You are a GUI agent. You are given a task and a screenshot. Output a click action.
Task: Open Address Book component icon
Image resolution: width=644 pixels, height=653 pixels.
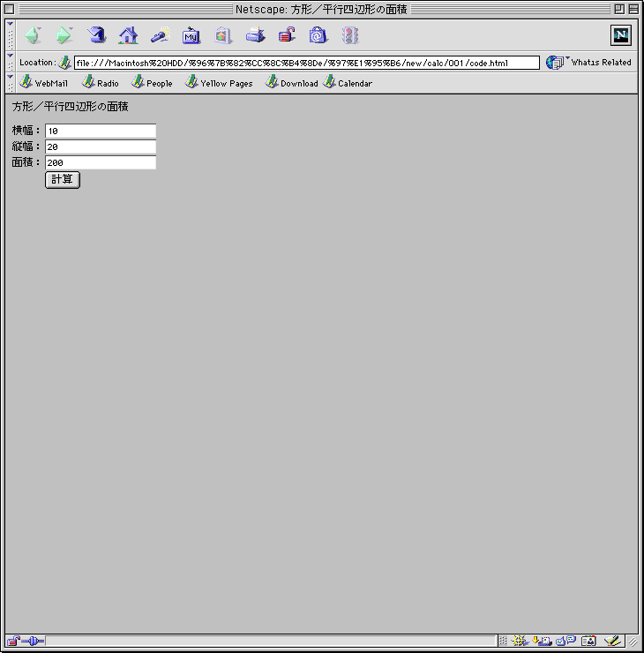tap(588, 641)
